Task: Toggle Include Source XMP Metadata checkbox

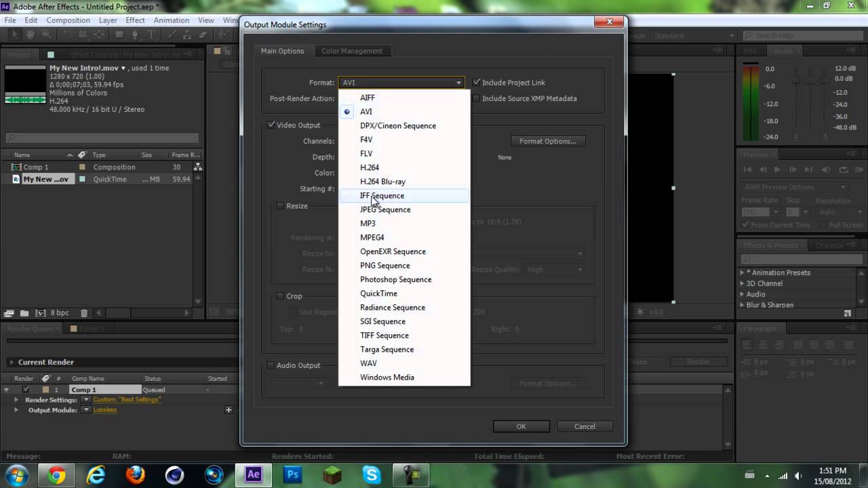Action: [x=477, y=98]
